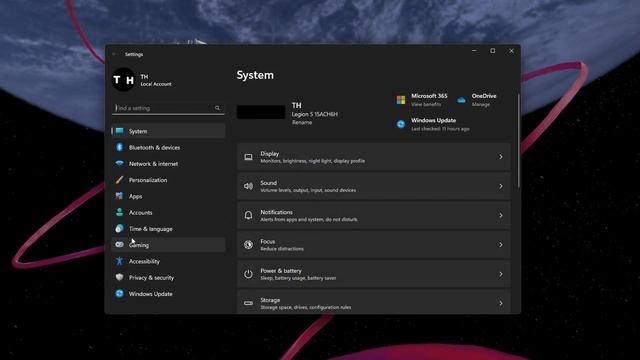
Task: Go to Accounts settings
Action: click(x=168, y=213)
